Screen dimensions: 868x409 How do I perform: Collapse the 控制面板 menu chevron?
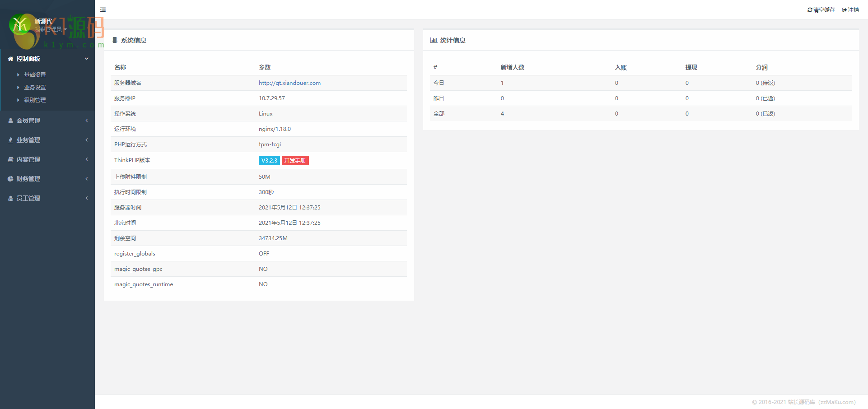pos(87,59)
